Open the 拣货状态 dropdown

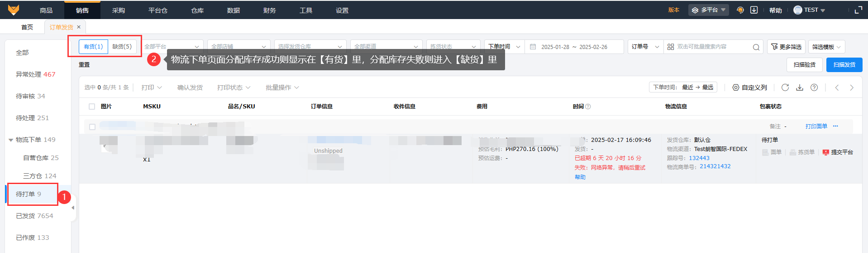[453, 46]
